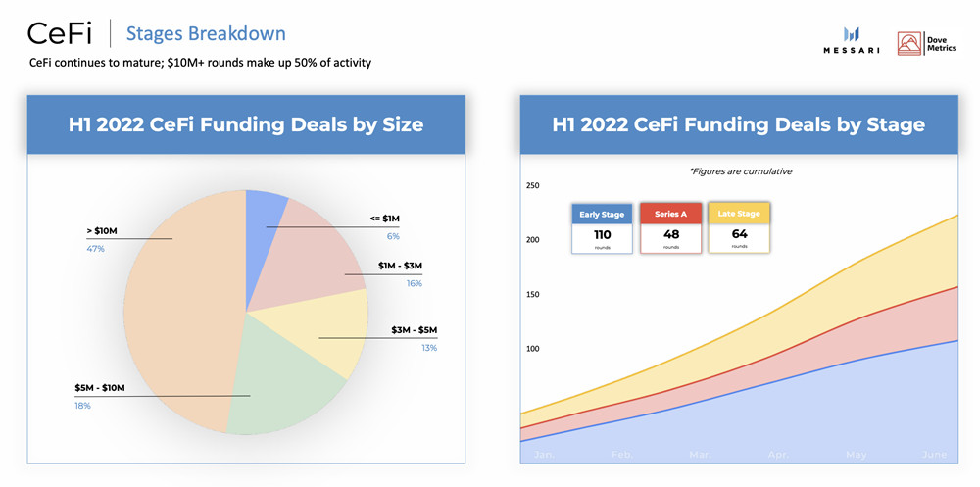Image resolution: width=980 pixels, height=487 pixels.
Task: Select the Late Stage legend box
Action: [738, 228]
